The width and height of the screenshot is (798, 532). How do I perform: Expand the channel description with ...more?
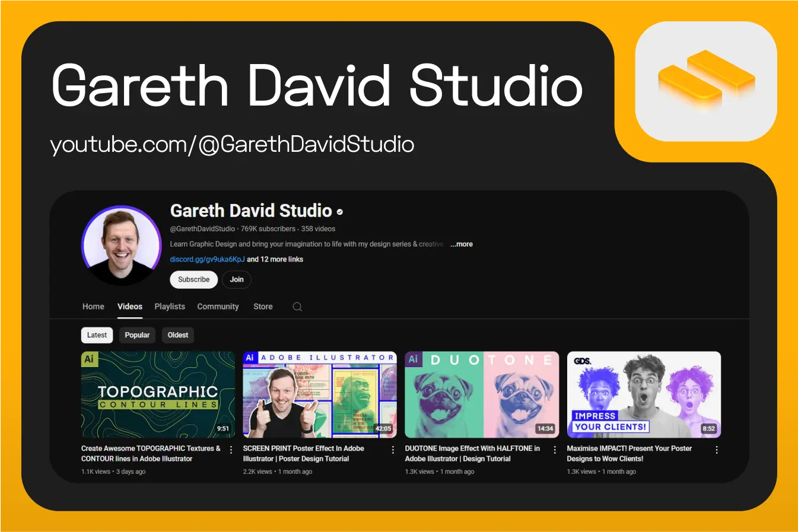coord(461,244)
